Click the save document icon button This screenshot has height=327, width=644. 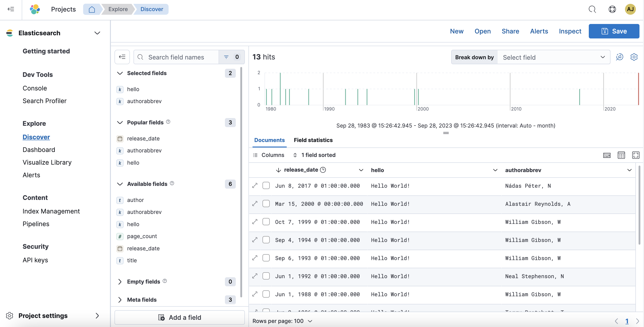coord(604,31)
